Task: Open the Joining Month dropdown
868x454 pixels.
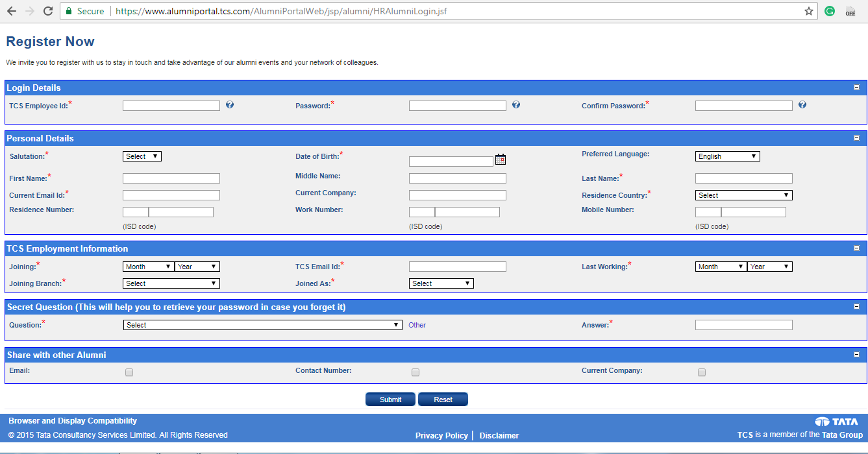Action: coord(149,267)
